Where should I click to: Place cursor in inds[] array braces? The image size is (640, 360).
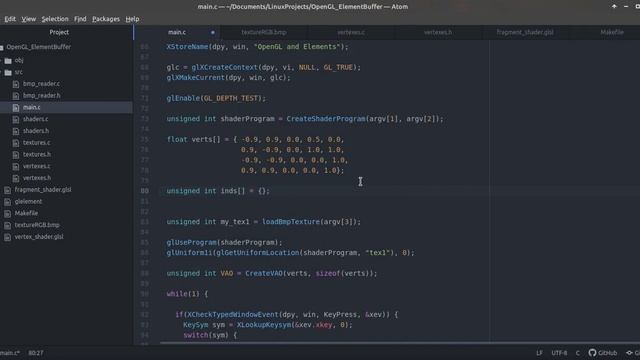point(262,191)
